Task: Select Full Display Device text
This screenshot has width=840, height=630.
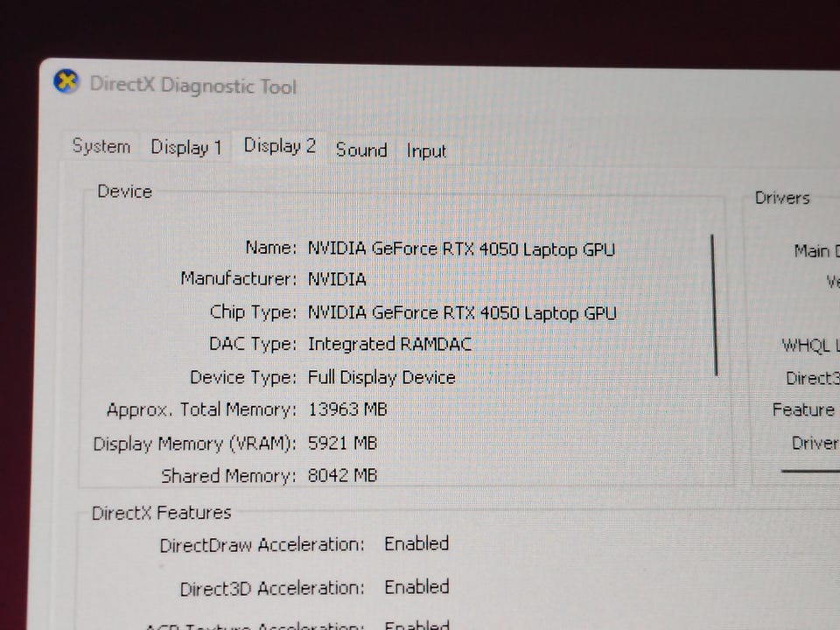Action: click(381, 377)
